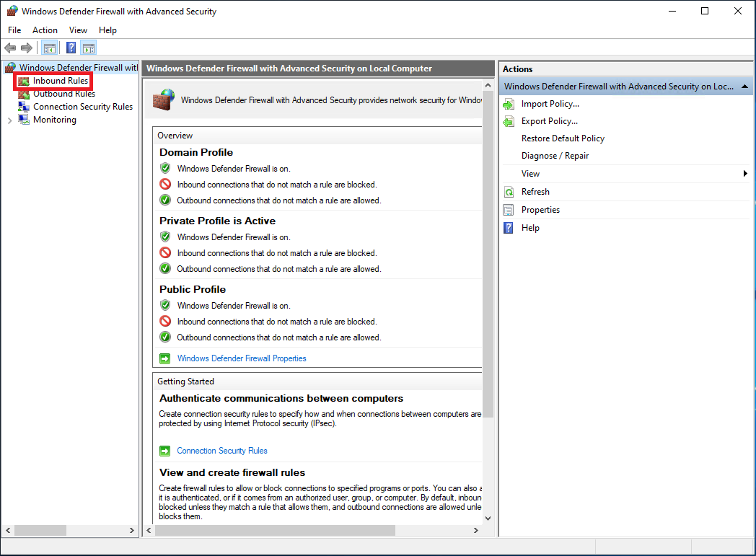Click Diagnose / Repair action
Viewport: 756px width, 556px height.
click(555, 156)
